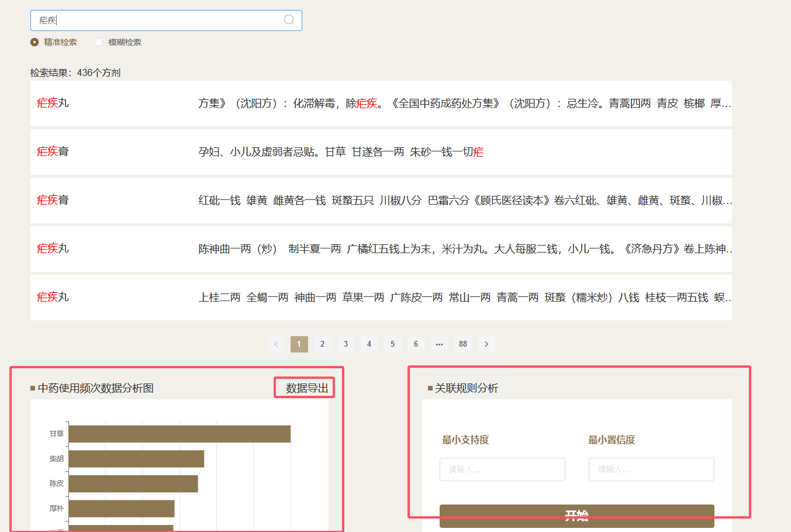Go to next results page arrow
791x532 pixels.
pos(486,344)
